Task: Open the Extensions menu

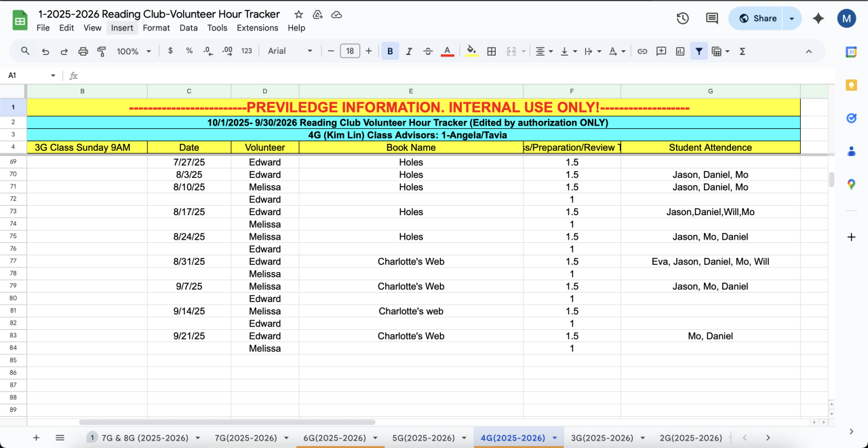Action: (257, 28)
